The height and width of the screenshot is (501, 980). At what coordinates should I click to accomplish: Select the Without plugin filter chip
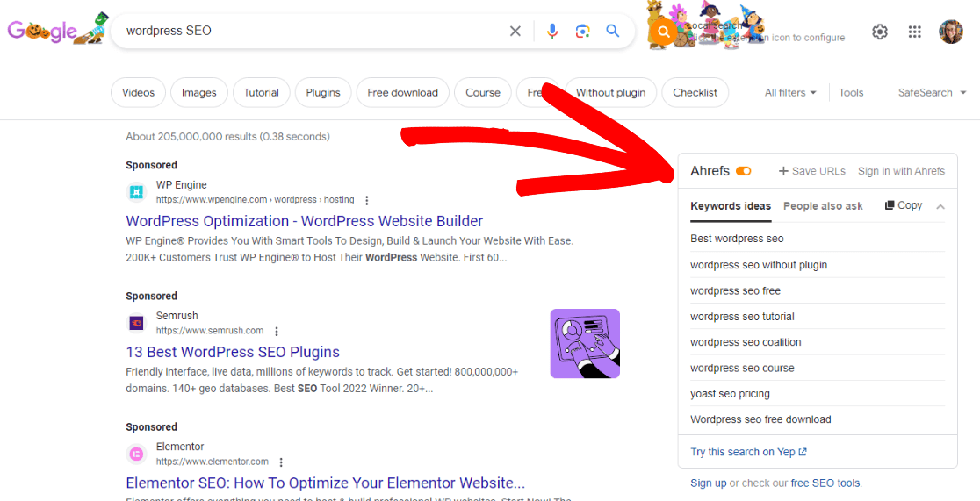610,92
